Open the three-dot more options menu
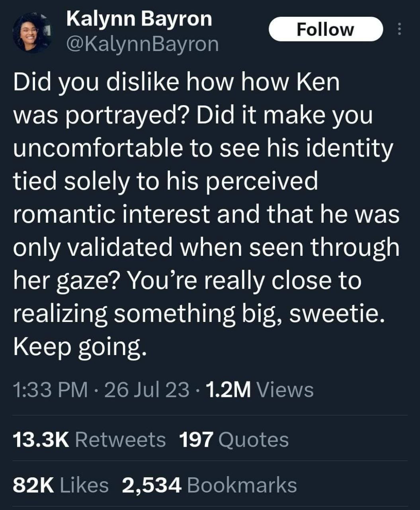Screen dimensions: 420x510 tap(400, 29)
